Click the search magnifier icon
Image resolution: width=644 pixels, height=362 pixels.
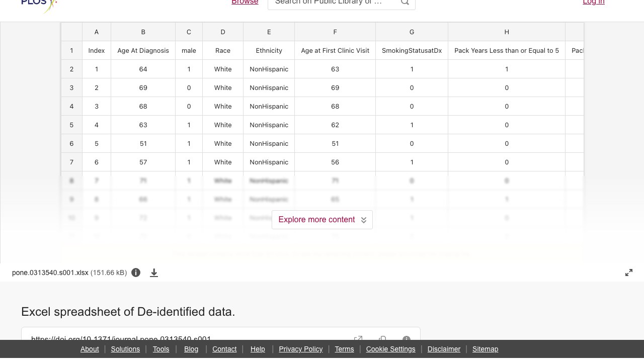tap(405, 3)
